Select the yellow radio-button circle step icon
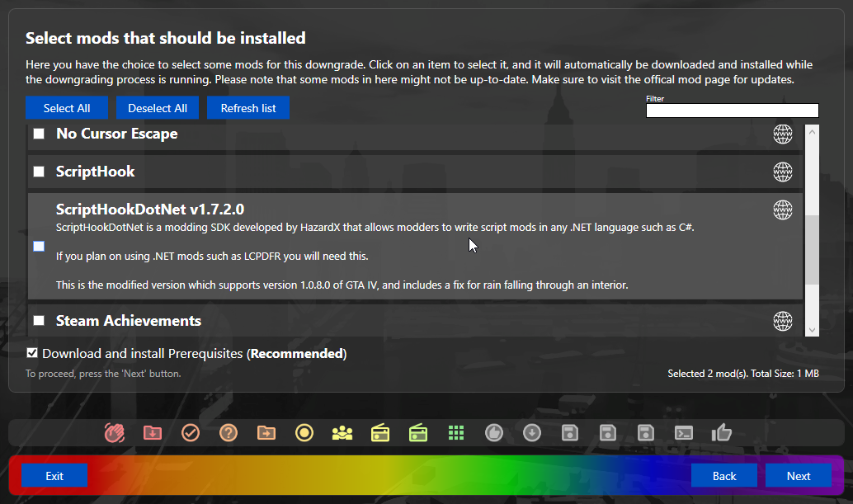The height and width of the screenshot is (504, 853). pyautogui.click(x=304, y=433)
